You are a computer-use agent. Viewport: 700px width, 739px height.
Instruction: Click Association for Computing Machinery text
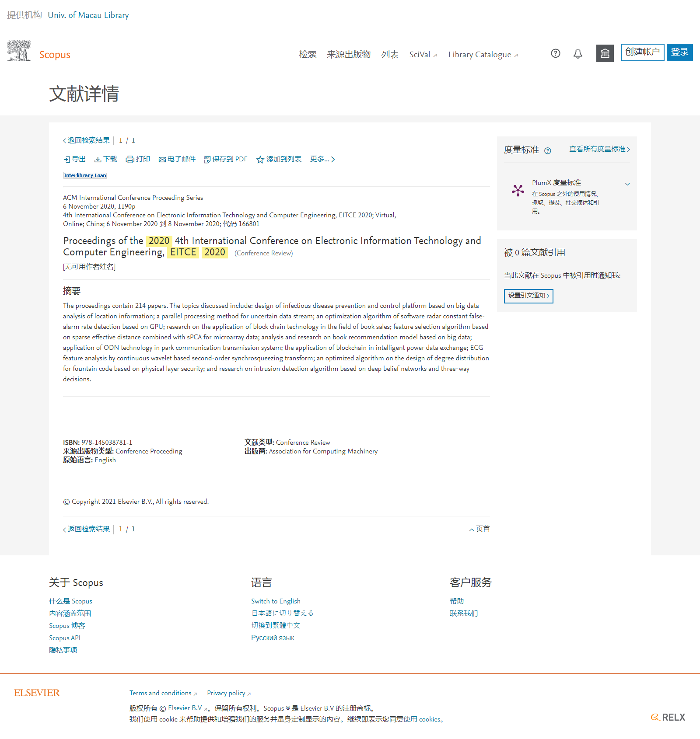point(323,451)
